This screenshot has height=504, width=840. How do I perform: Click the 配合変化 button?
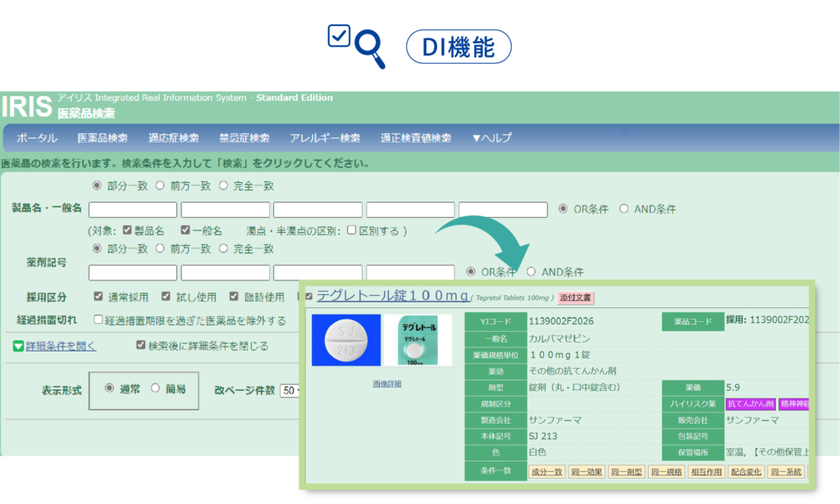(x=746, y=472)
